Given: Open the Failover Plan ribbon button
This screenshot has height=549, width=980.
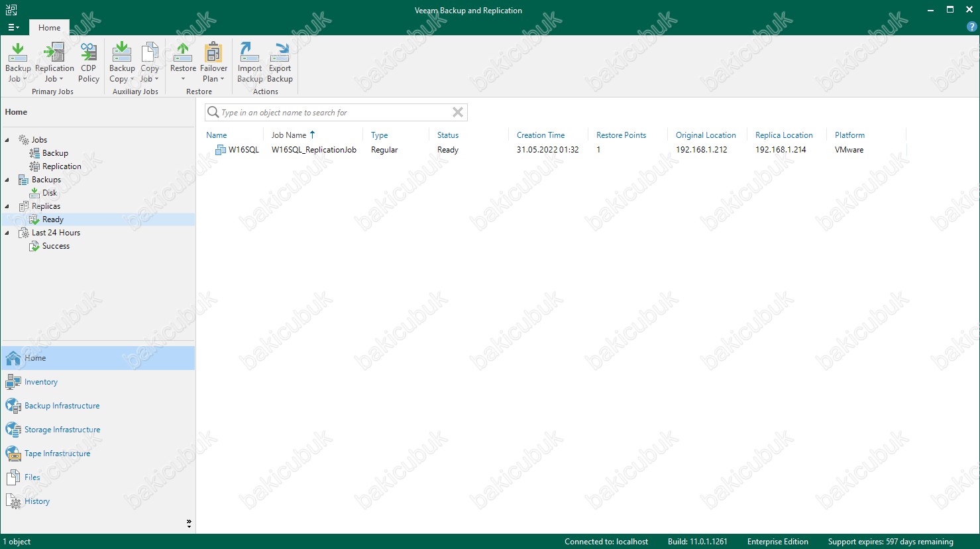Looking at the screenshot, I should (213, 62).
